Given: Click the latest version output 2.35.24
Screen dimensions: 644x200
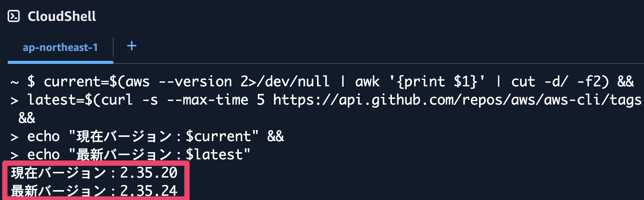Looking at the screenshot, I should [149, 190].
